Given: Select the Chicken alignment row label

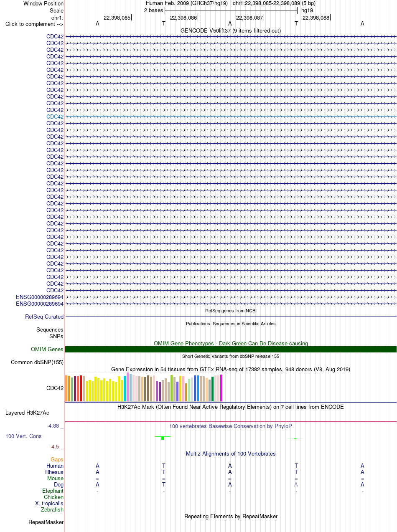Looking at the screenshot, I should point(54,497).
